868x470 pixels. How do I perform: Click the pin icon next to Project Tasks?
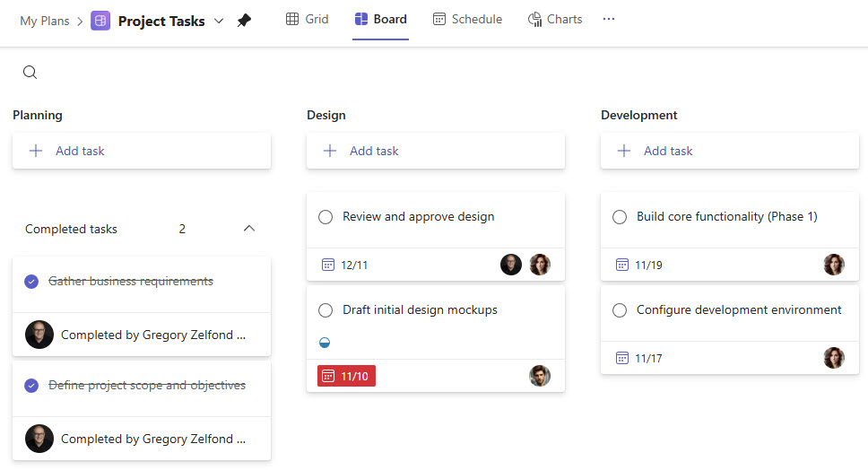[x=244, y=21]
